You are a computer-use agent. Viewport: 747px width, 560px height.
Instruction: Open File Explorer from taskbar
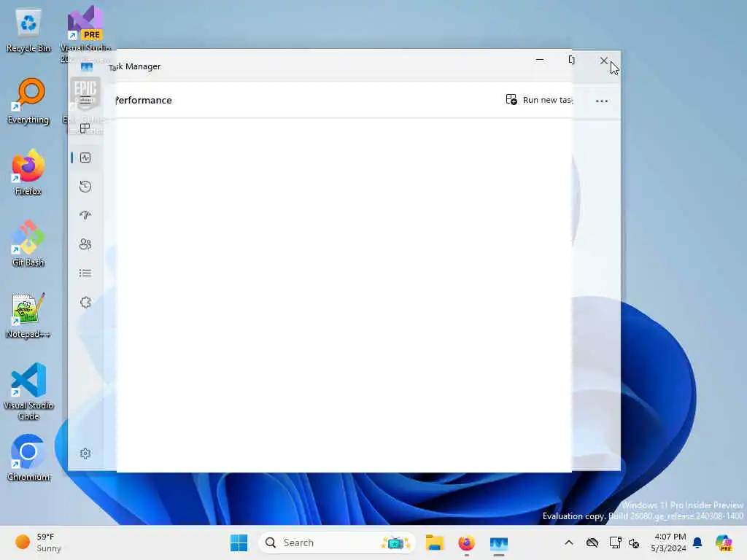[x=435, y=542]
